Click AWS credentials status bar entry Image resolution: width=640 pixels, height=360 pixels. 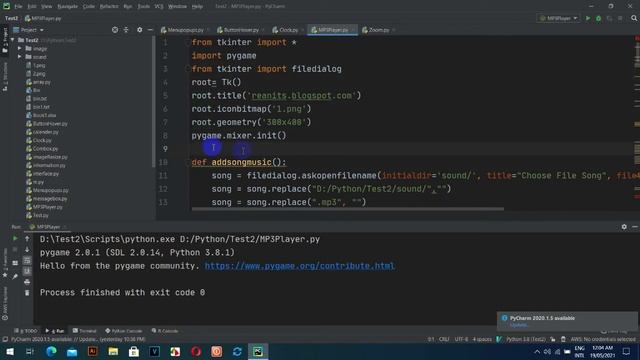pyautogui.click(x=603, y=339)
